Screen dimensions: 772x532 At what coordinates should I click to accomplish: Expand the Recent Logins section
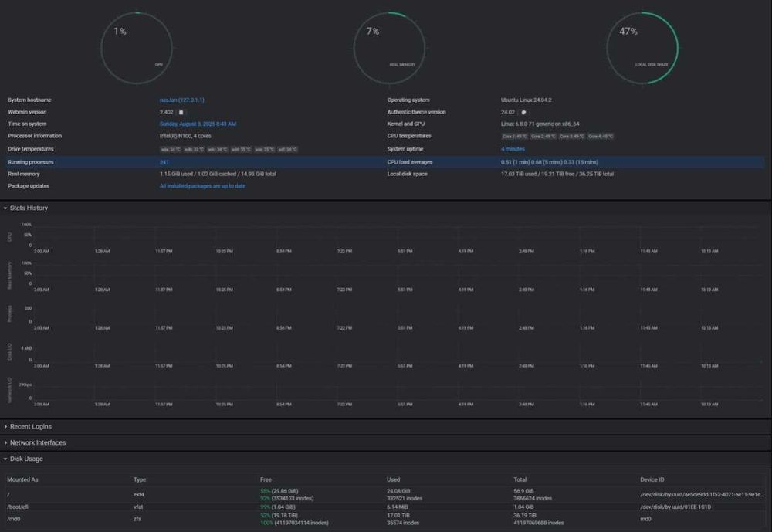28,426
